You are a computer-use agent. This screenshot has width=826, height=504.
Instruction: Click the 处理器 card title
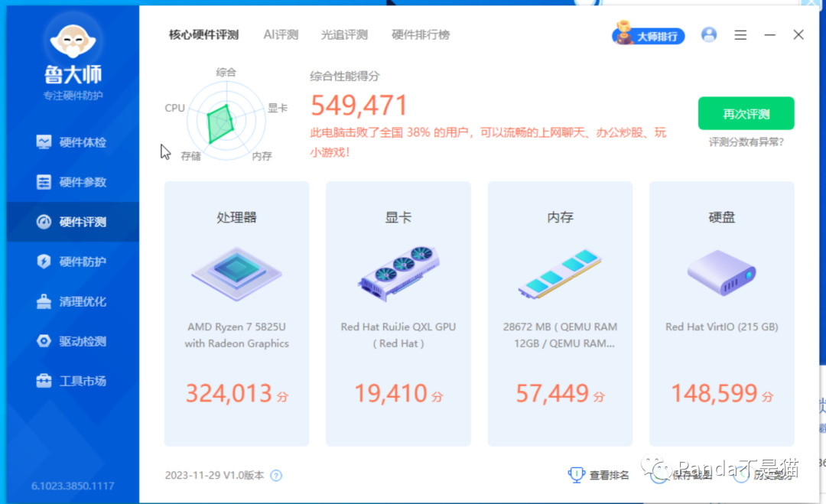(x=236, y=217)
